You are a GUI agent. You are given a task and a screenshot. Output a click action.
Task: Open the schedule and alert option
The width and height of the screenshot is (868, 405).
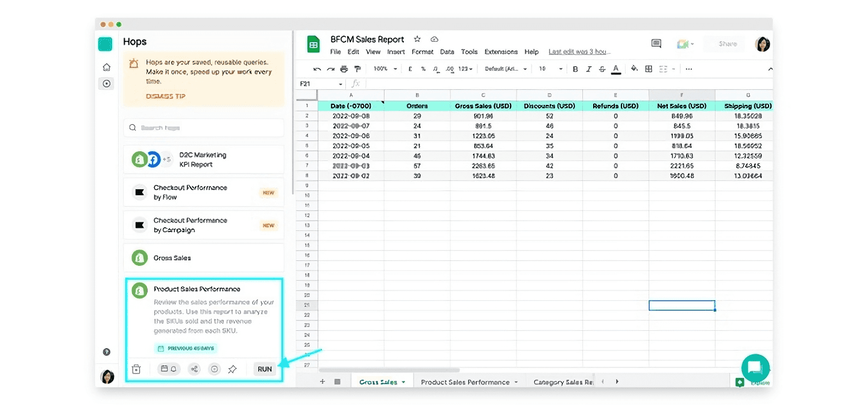pos(168,369)
